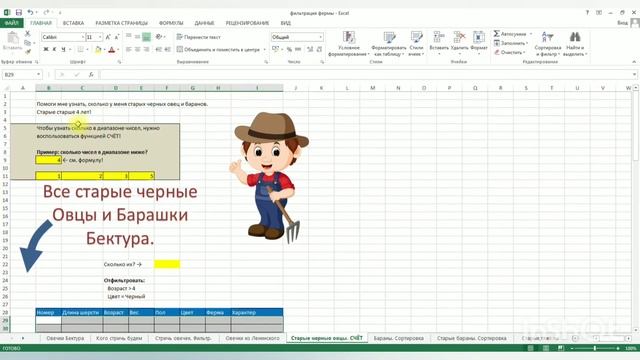
Task: Decrease font size with smaller A
Action: (x=116, y=37)
